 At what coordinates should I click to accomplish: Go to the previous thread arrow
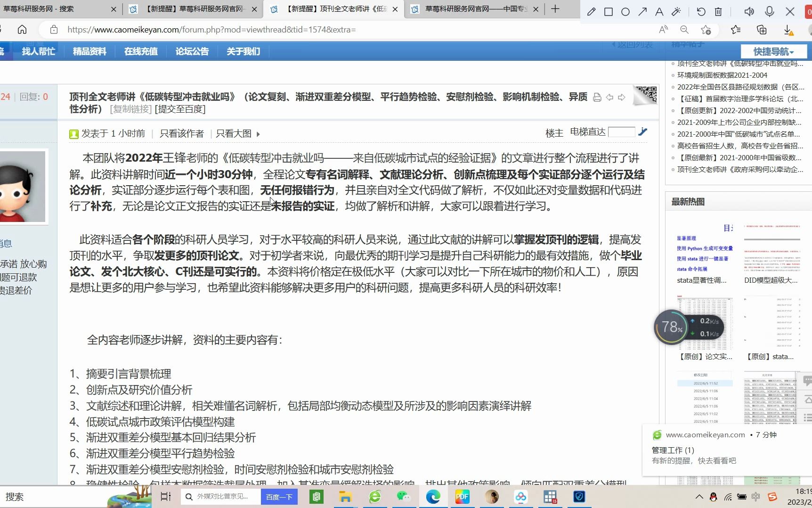pyautogui.click(x=609, y=97)
